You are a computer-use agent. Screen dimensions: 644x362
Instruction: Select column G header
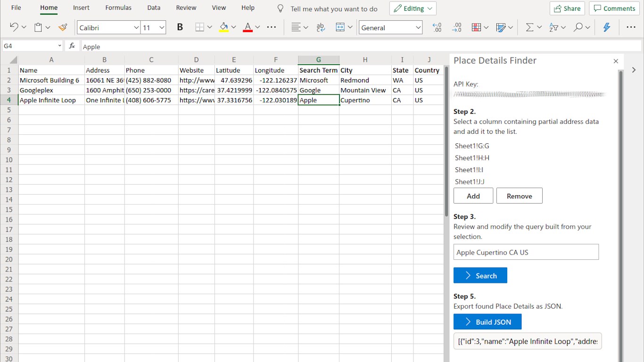point(319,60)
